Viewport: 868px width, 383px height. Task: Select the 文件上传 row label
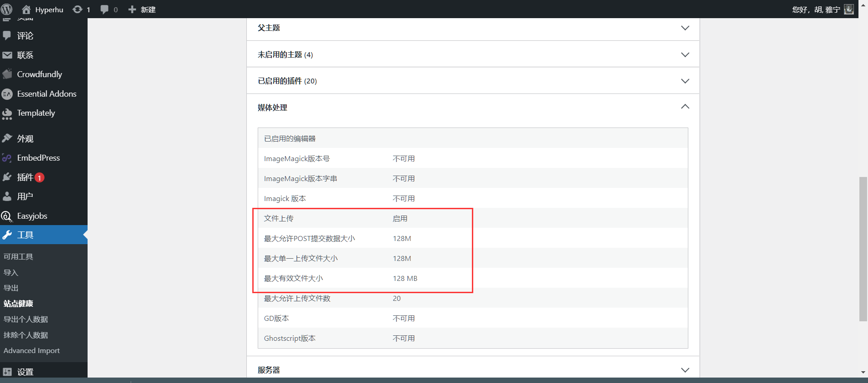tap(279, 218)
